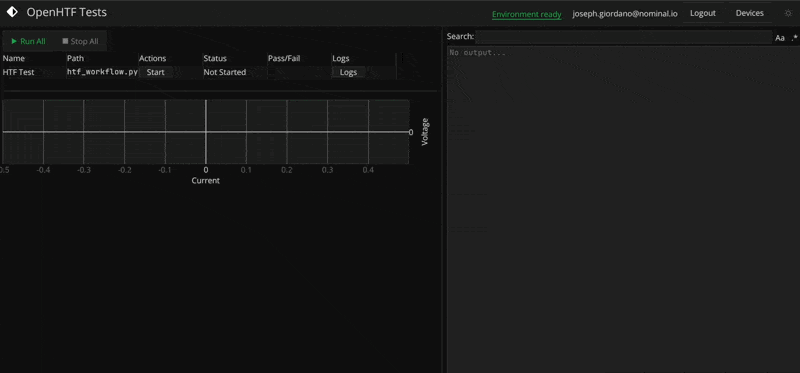This screenshot has height=373, width=800.
Task: Click the Path column header
Action: [x=75, y=59]
